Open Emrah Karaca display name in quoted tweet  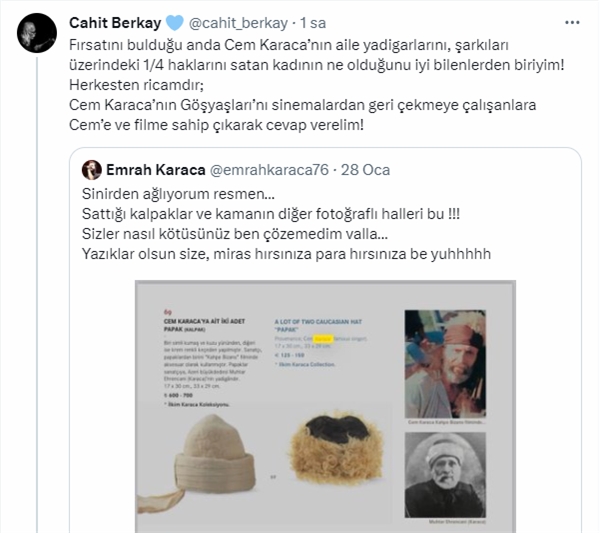pos(156,170)
